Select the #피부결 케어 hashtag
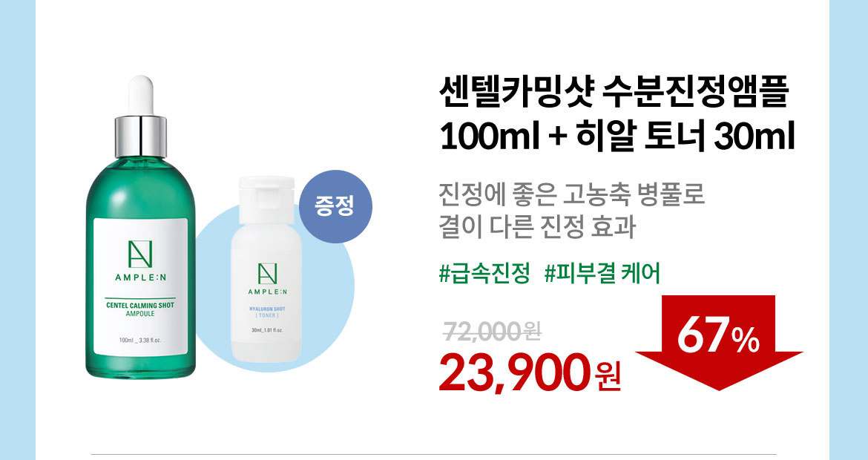Viewport: 868px width, 460px height. pos(602,274)
